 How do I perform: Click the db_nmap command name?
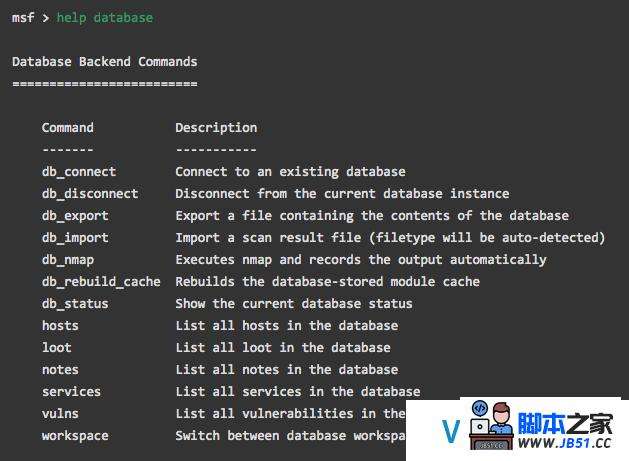pyautogui.click(x=68, y=260)
